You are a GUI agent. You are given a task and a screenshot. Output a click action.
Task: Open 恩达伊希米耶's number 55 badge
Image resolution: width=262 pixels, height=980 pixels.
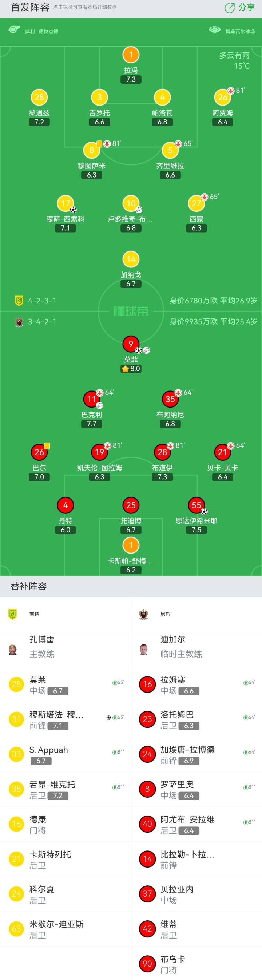click(x=196, y=505)
